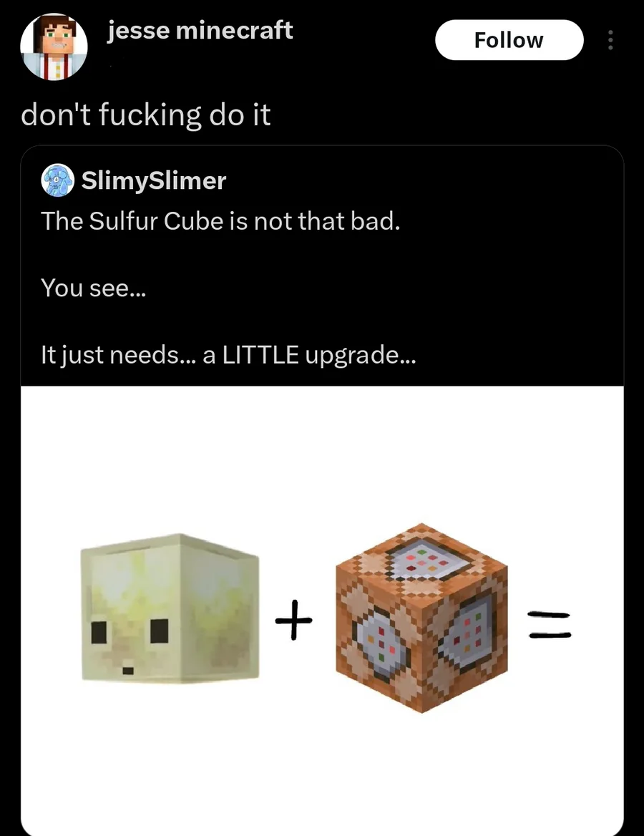Screen dimensions: 644x836
Task: Open quoted text "The Sulfur Cube is not that bad."
Action: tap(220, 220)
